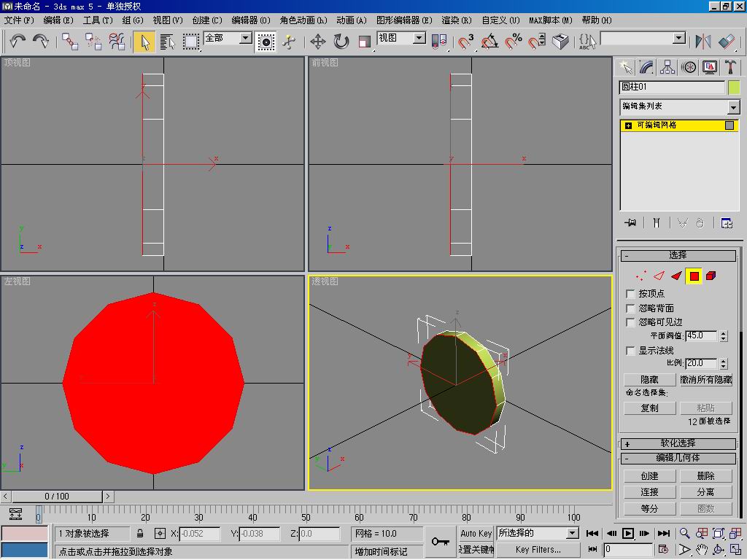Enable the 忽略背面 checkbox
The width and height of the screenshot is (747, 560).
630,308
